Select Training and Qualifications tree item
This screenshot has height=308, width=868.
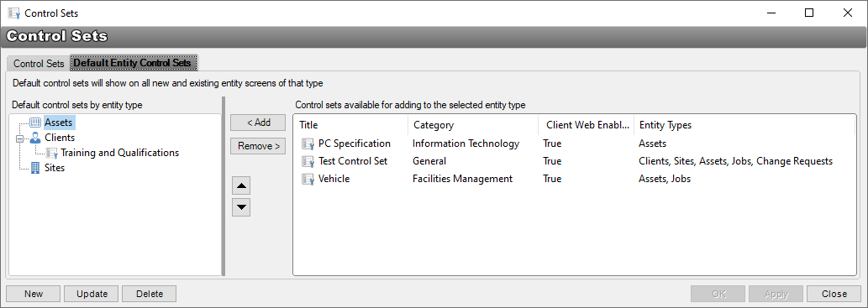[x=119, y=153]
